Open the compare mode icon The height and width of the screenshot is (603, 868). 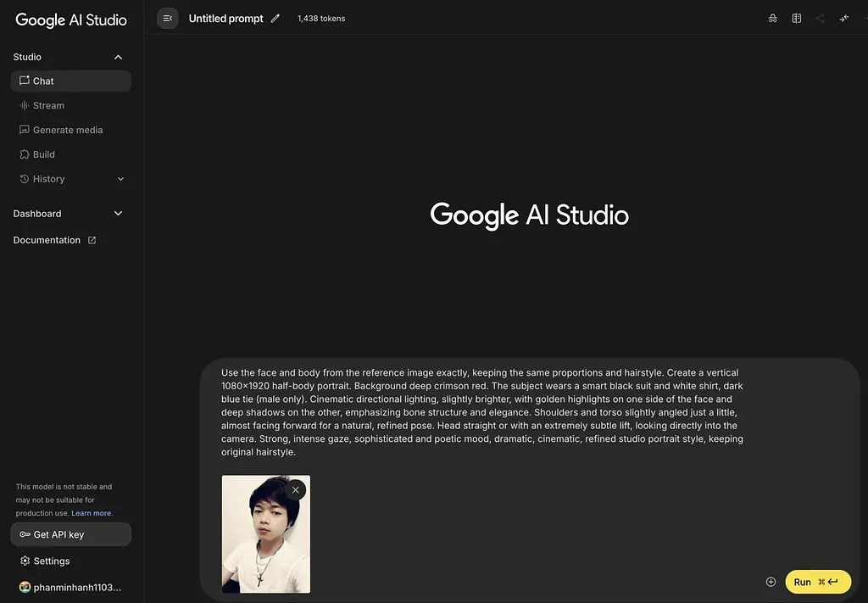click(796, 18)
